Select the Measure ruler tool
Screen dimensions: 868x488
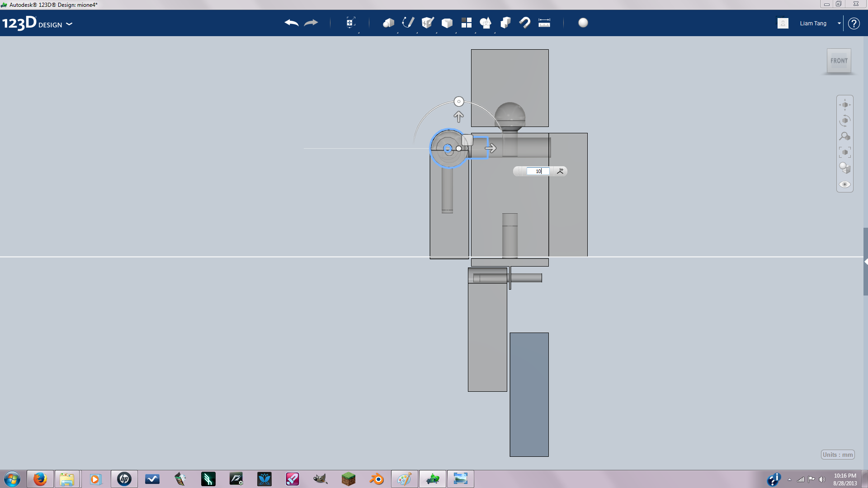(x=544, y=23)
